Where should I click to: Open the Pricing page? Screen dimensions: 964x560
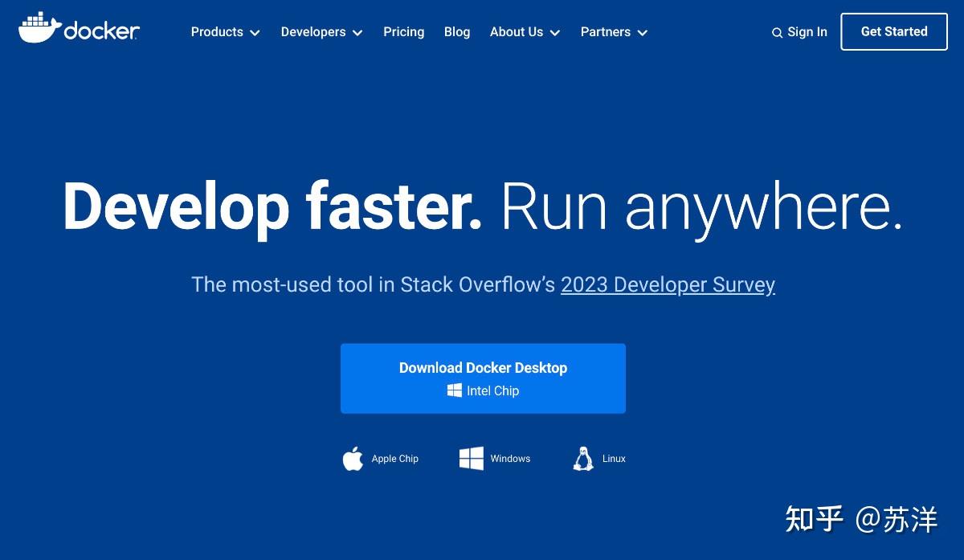tap(403, 32)
